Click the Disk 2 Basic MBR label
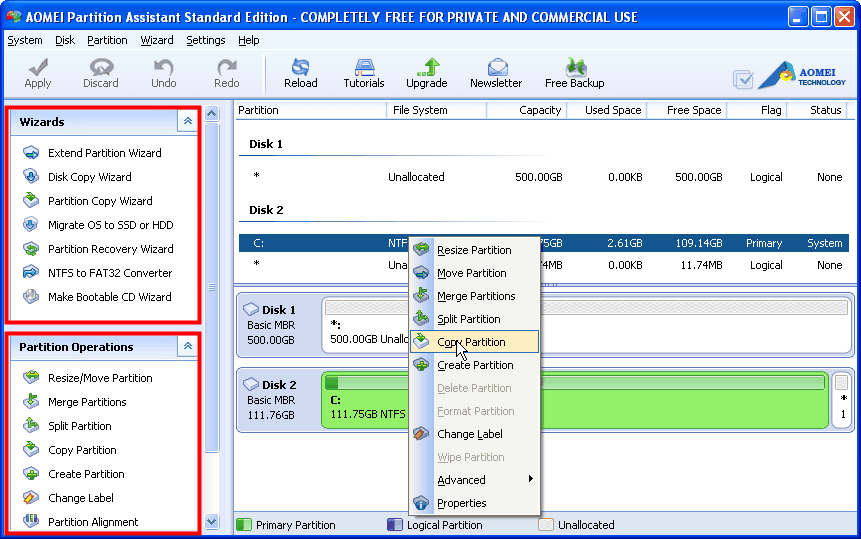This screenshot has width=861, height=539. 271,400
